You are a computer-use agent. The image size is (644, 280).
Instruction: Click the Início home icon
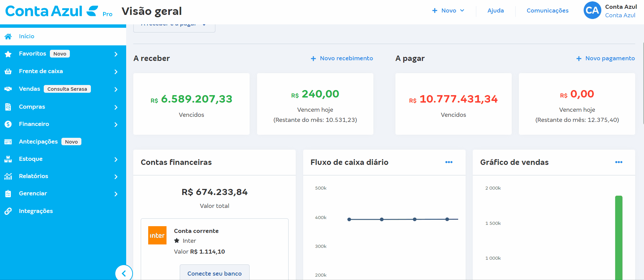8,36
